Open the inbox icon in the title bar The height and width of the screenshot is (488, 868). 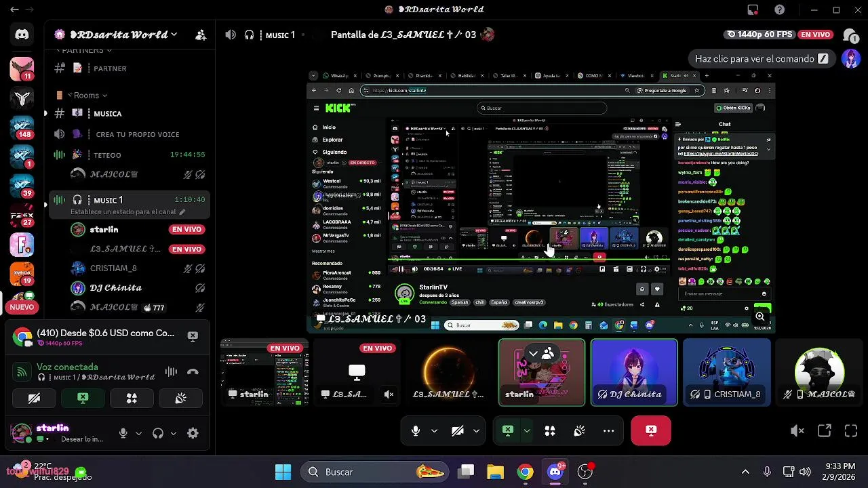pos(753,9)
